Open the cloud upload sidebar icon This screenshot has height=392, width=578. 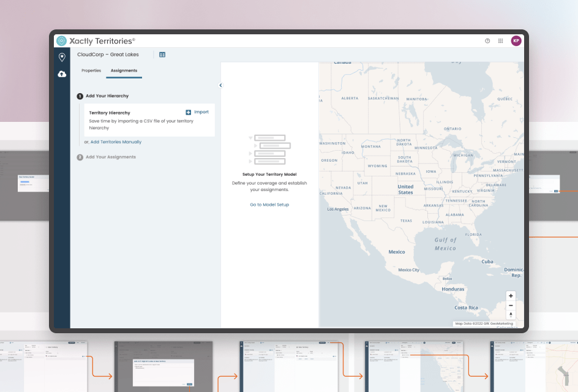click(62, 74)
